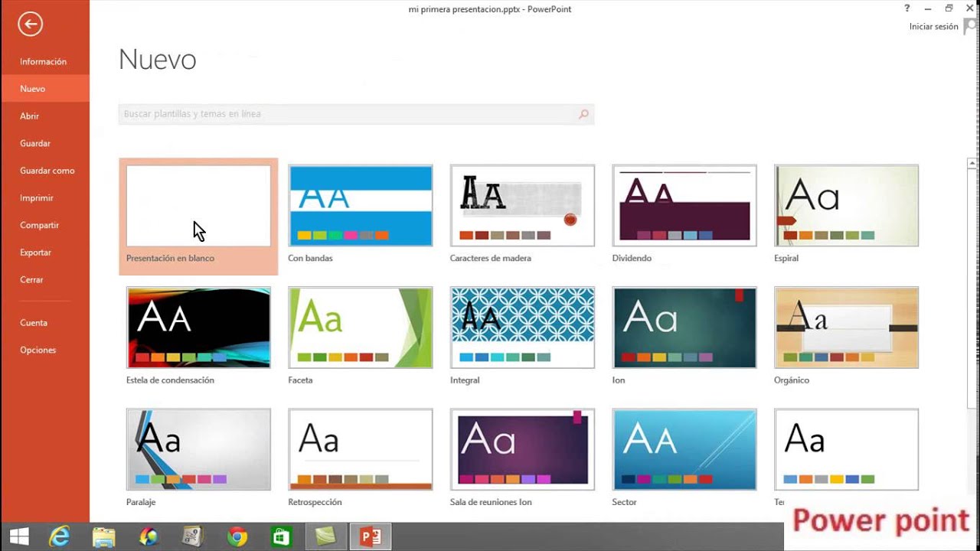Click the Con bandas label text
The image size is (980, 551).
(x=310, y=259)
